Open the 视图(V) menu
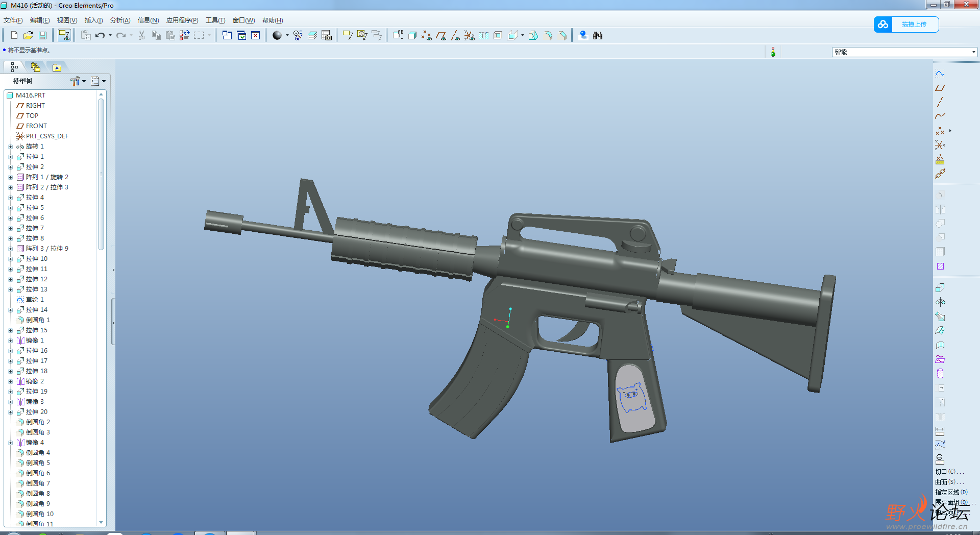 [x=67, y=20]
